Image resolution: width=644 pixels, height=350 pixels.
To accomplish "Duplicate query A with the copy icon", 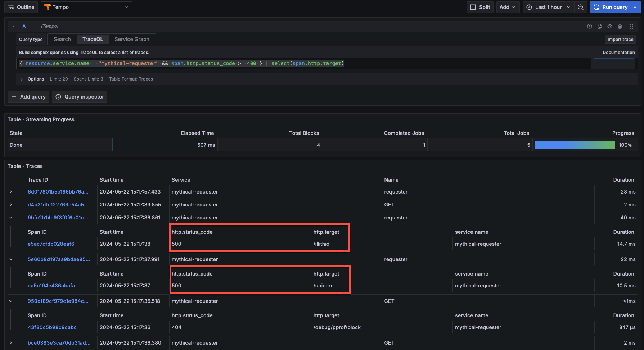I will coord(599,26).
